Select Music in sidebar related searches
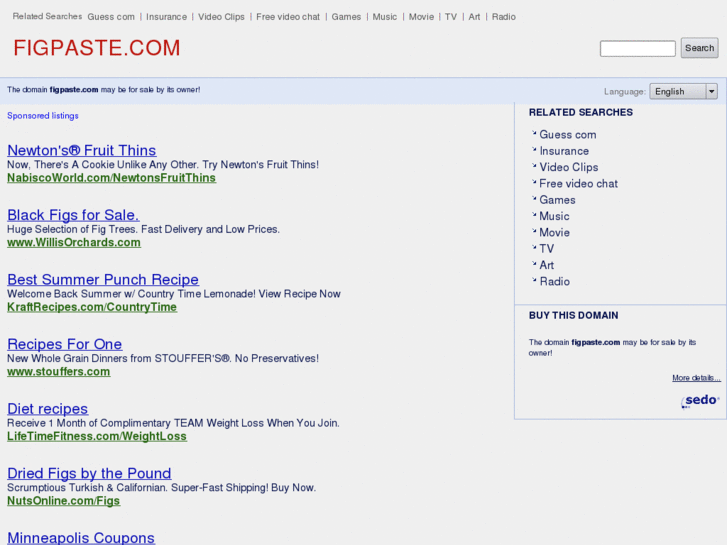Screen dimensions: 727x545 554,216
